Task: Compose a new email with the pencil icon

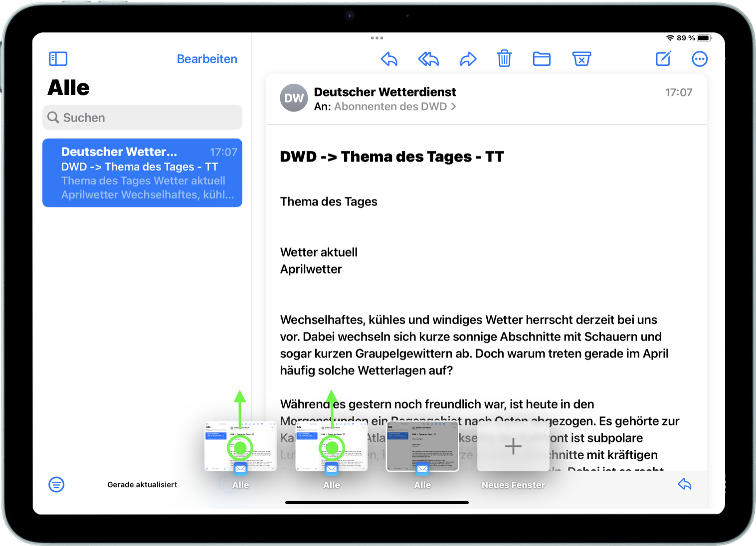Action: tap(663, 58)
